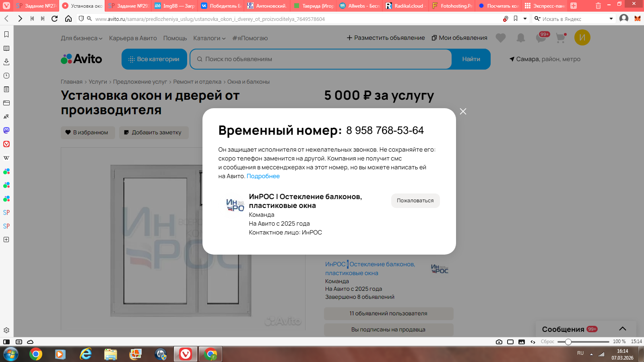644x362 pixels.
Task: Open "Мои объявления"
Action: [x=459, y=38]
